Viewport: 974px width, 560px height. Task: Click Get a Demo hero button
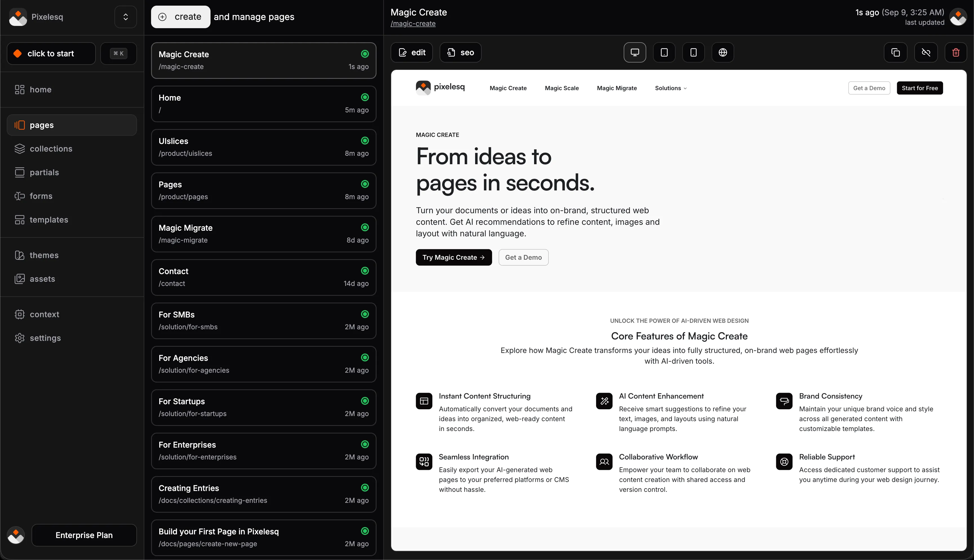523,257
